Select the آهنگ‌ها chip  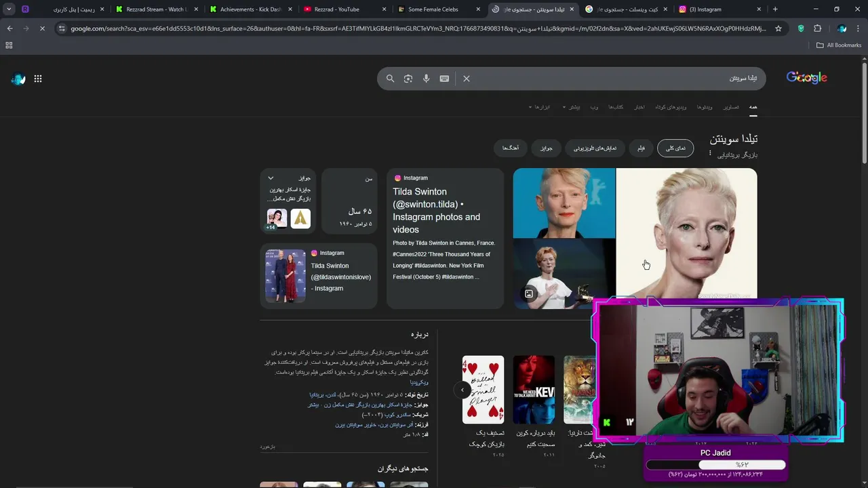[x=511, y=148]
